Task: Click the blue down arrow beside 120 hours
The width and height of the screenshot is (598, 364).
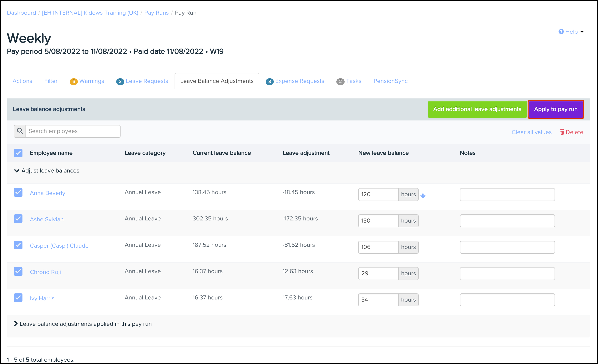Action: tap(423, 196)
